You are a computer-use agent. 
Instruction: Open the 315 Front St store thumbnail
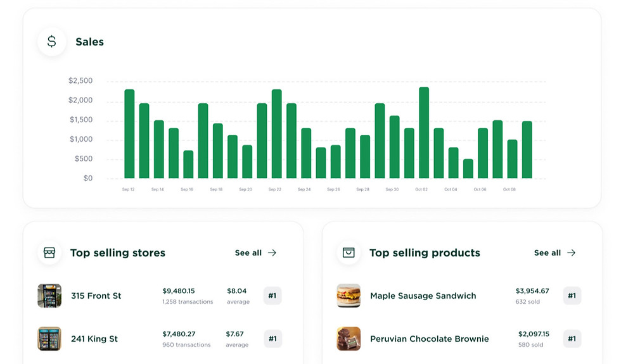coord(49,296)
